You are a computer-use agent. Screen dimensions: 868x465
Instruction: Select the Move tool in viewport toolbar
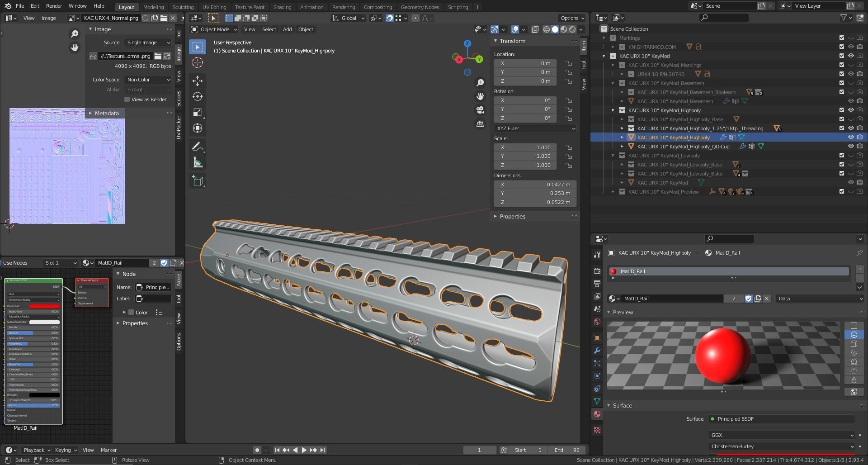198,81
